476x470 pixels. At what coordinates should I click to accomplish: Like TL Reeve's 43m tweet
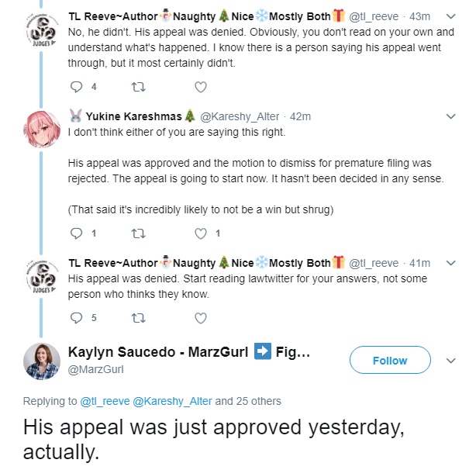pos(201,87)
